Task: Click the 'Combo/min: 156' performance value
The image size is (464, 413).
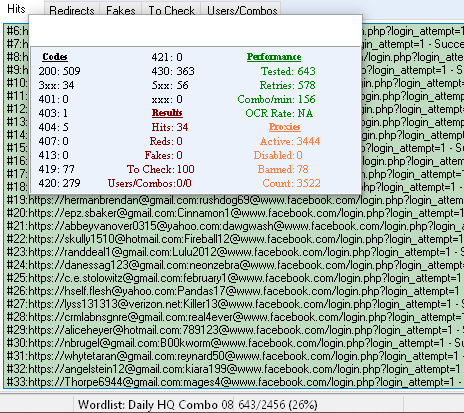Action: coord(276,99)
